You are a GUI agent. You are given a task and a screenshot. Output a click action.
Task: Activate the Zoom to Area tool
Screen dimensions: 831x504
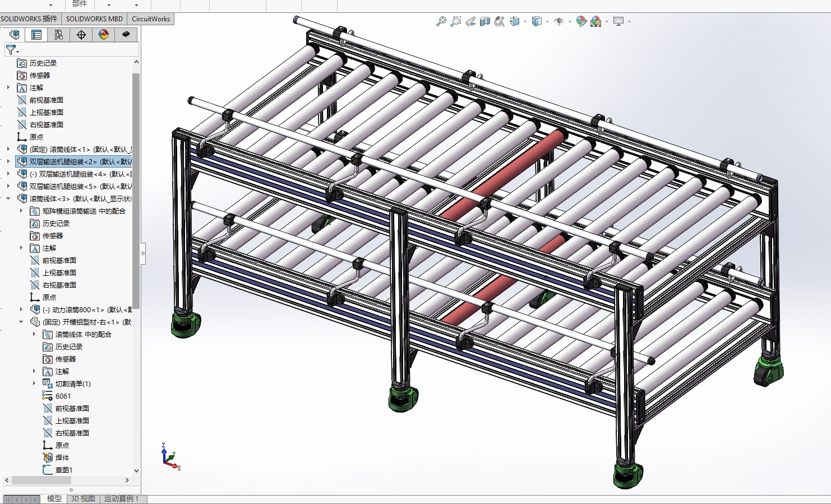456,21
